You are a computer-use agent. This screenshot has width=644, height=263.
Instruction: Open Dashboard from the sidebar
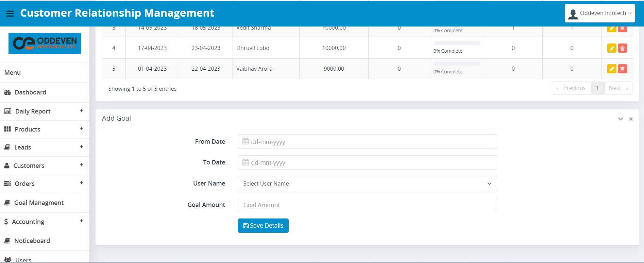[30, 92]
